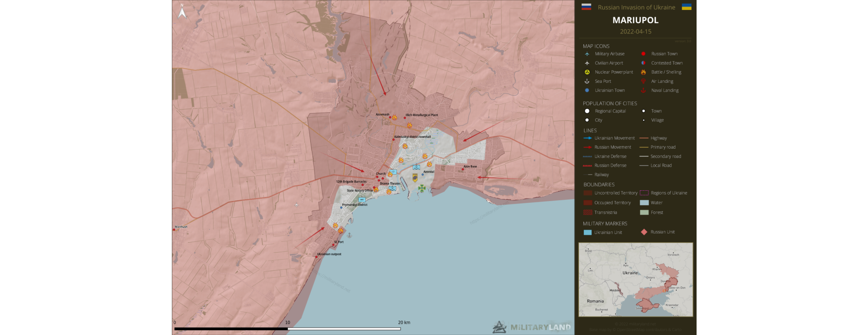Click the Local Road legend entry
868x335 pixels.
(x=655, y=165)
